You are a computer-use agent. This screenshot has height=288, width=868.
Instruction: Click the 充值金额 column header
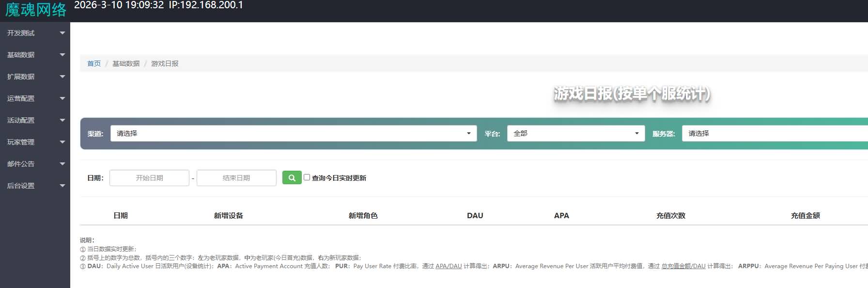[805, 216]
